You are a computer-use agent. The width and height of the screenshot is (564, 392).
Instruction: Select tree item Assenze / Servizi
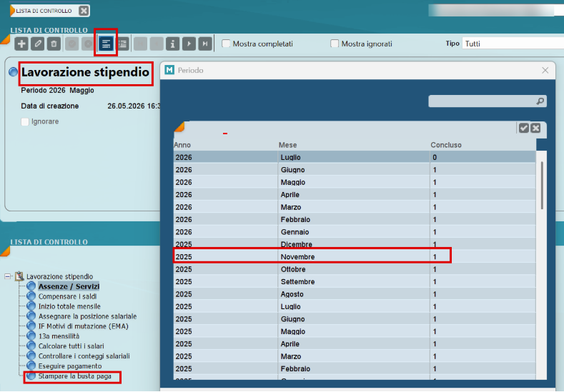[x=69, y=286]
